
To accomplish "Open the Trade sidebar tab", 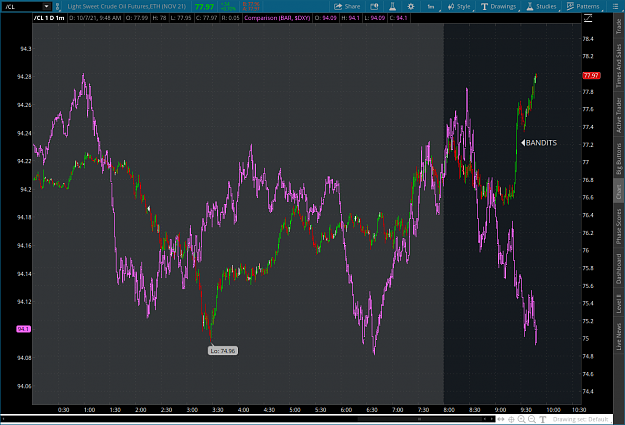I will [x=619, y=26].
